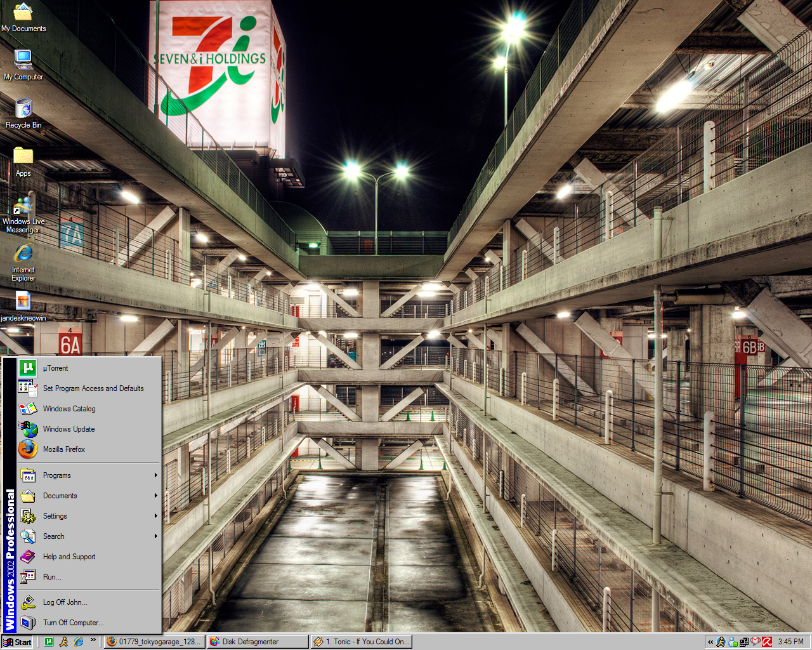Open µTorrent from the Start menu
This screenshot has height=650, width=812.
(x=56, y=368)
